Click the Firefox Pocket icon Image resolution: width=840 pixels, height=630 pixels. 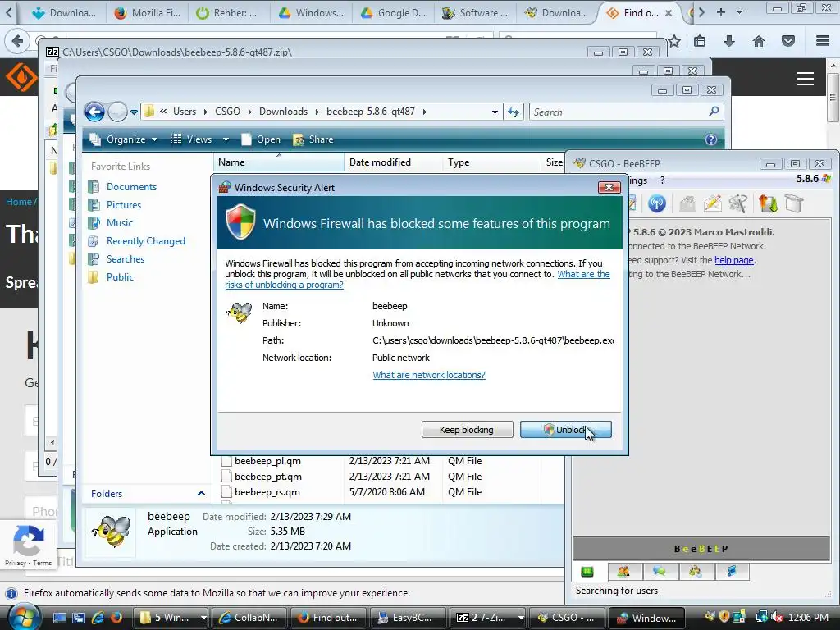[x=788, y=41]
